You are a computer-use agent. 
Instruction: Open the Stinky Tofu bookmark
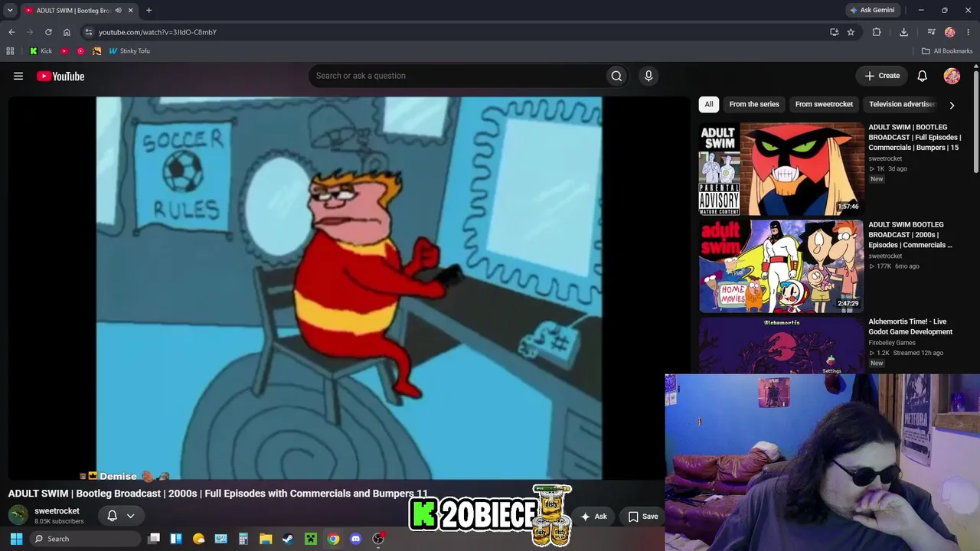pyautogui.click(x=129, y=51)
